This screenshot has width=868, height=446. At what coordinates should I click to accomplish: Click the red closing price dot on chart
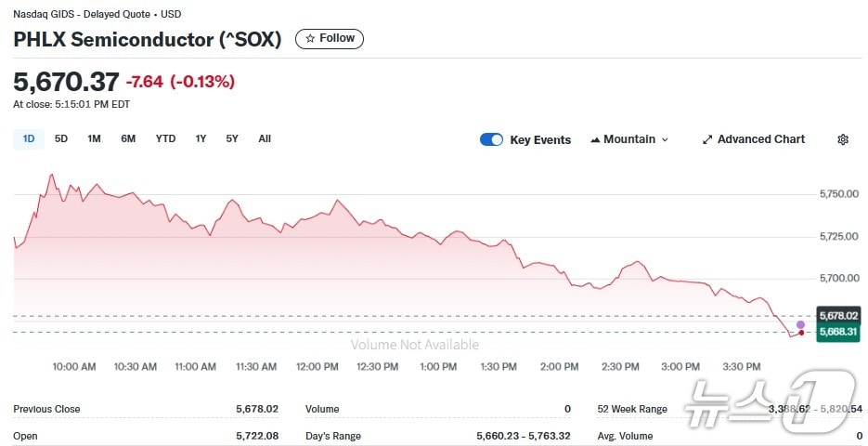(x=801, y=333)
